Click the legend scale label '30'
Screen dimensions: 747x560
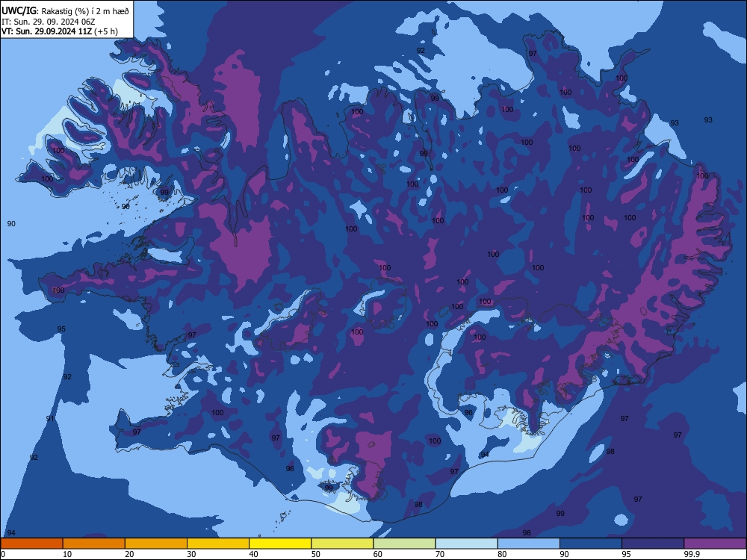[191, 554]
